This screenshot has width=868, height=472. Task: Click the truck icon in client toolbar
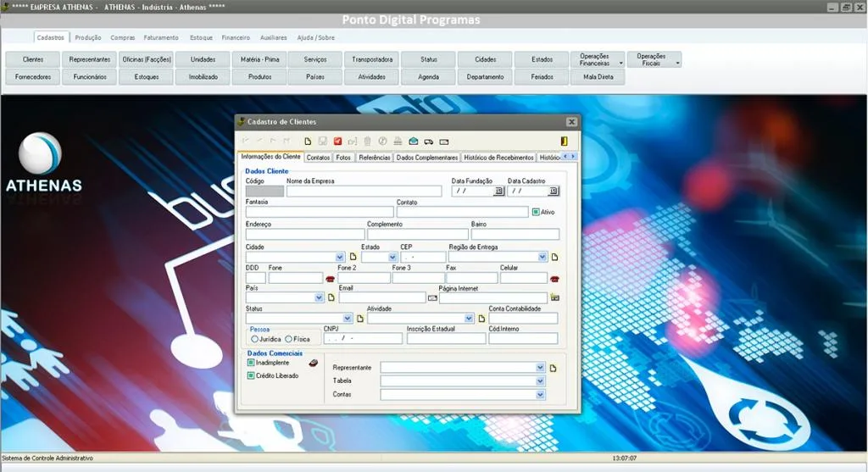pos(428,142)
